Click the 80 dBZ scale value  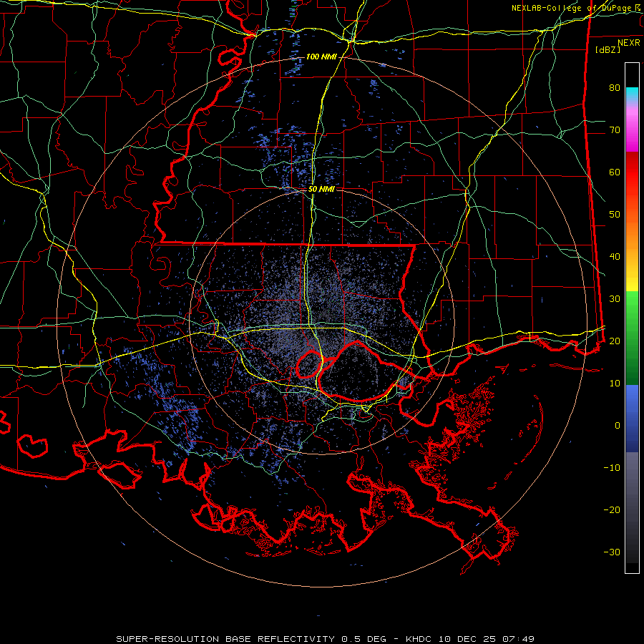click(615, 88)
